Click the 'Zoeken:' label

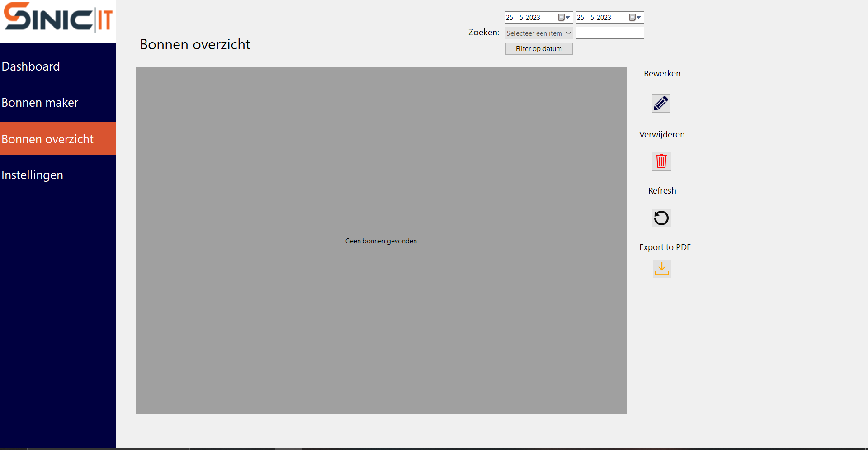[483, 33]
